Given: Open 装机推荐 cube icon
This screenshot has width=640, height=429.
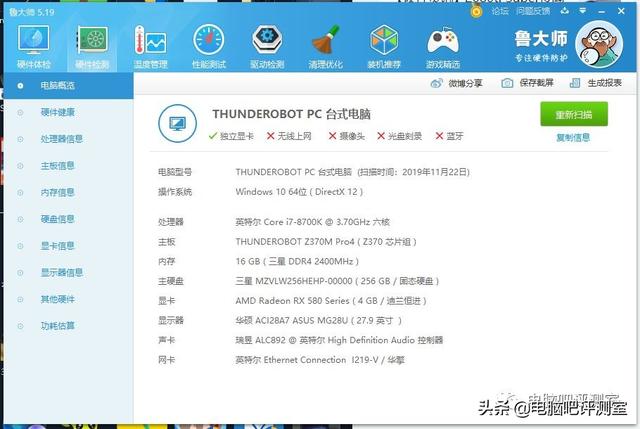Looking at the screenshot, I should [384, 46].
